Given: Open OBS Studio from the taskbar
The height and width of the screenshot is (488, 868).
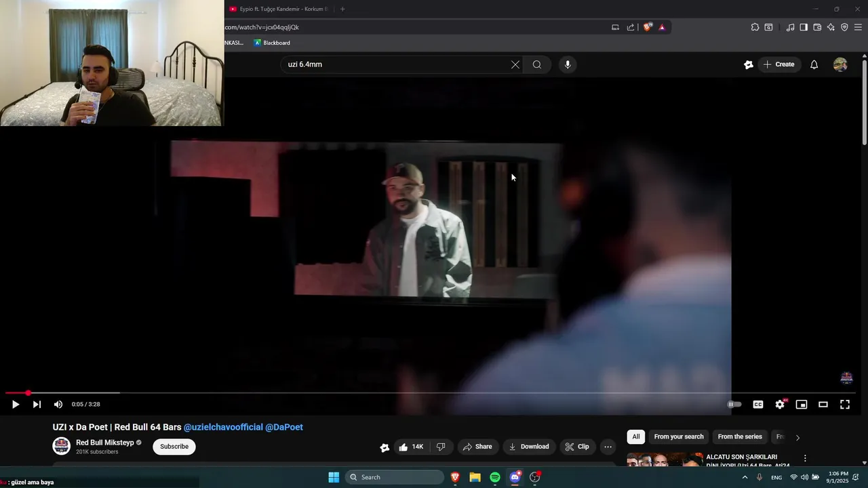Looking at the screenshot, I should pos(535,477).
